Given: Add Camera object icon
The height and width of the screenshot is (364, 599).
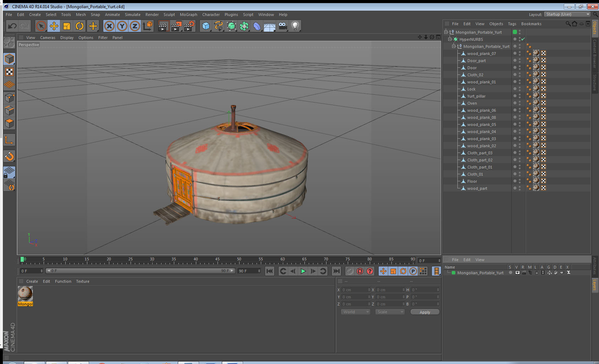Looking at the screenshot, I should coord(282,26).
